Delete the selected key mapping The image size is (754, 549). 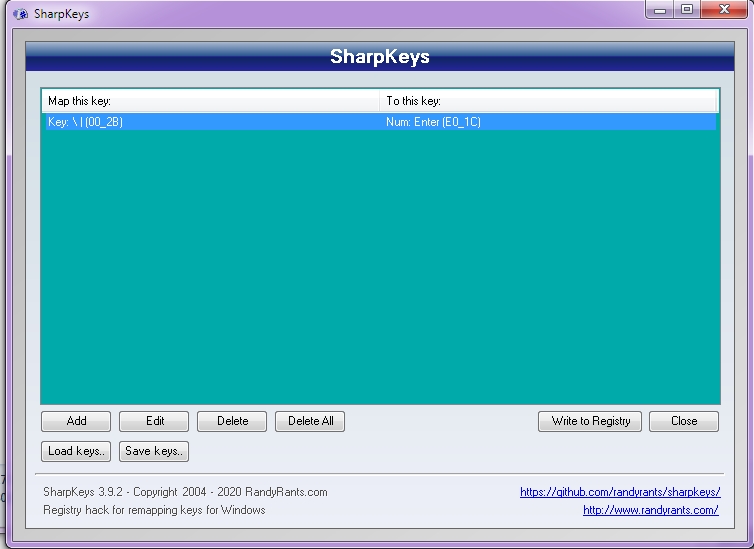[232, 421]
